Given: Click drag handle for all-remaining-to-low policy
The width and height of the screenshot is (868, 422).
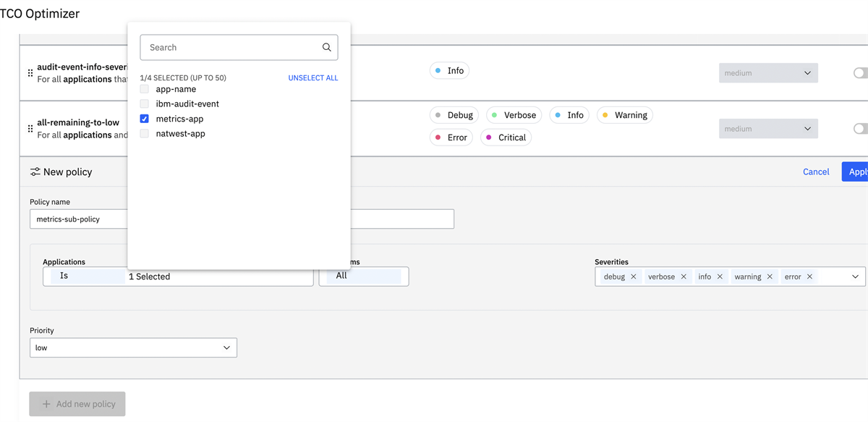Looking at the screenshot, I should [30, 128].
